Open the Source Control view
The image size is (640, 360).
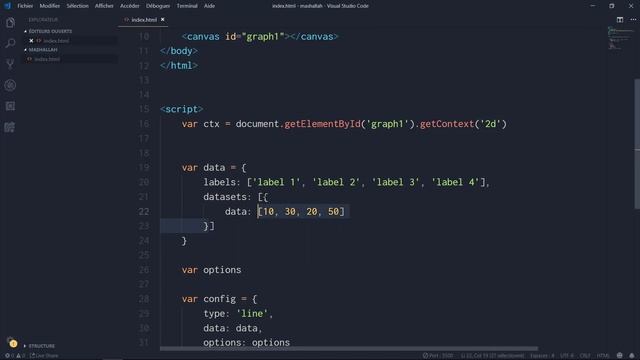point(10,64)
